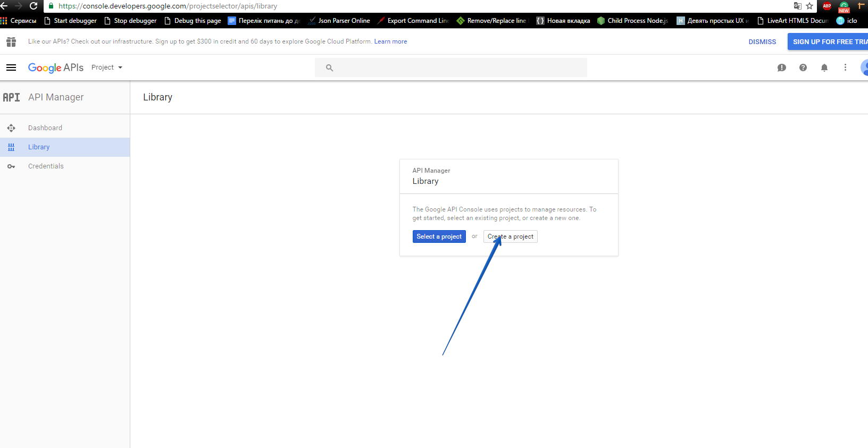
Task: Open the help question mark icon
Action: tap(803, 67)
